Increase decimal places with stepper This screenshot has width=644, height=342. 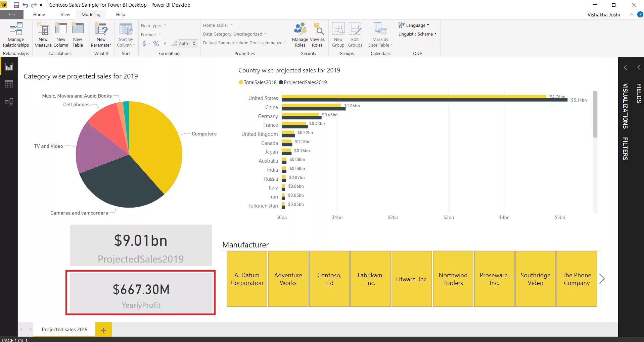click(194, 42)
